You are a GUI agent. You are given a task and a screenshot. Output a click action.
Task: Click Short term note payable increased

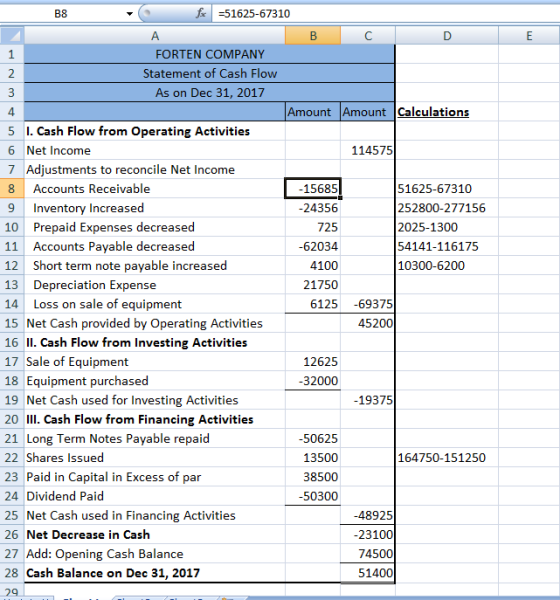coord(130,266)
